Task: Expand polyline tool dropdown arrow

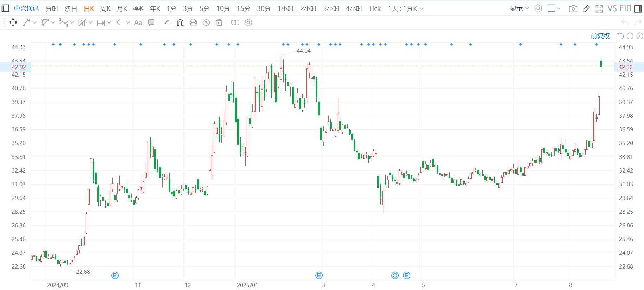Action: [x=53, y=22]
